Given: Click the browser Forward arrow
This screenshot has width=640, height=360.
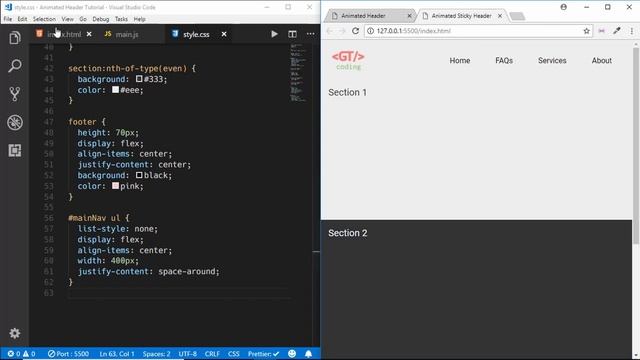Looking at the screenshot, I should [342, 31].
